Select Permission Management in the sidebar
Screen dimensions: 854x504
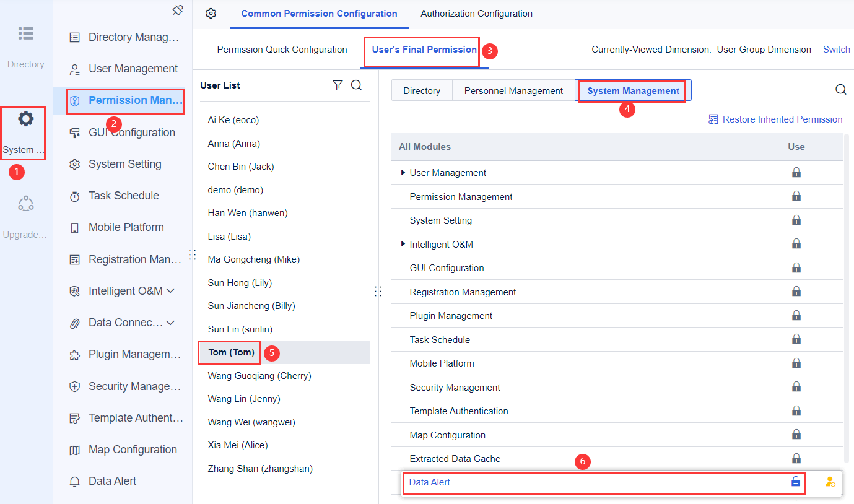124,101
